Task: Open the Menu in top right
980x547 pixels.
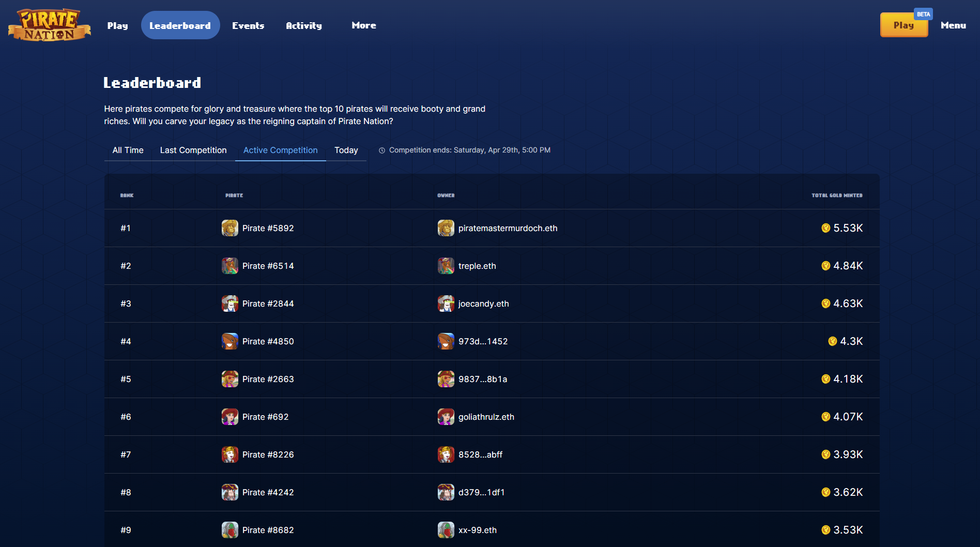Action: click(x=953, y=25)
